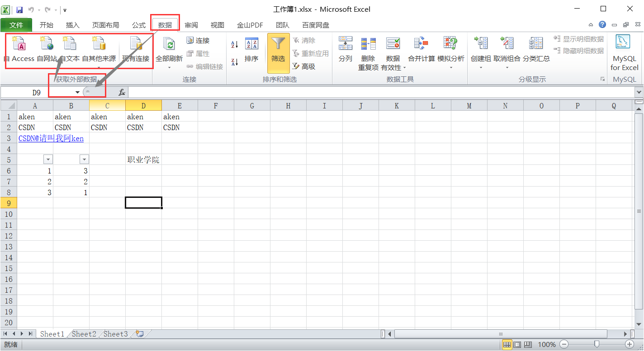Switch to Normal view in status bar
Screen dimensions: 644x351
pyautogui.click(x=507, y=345)
